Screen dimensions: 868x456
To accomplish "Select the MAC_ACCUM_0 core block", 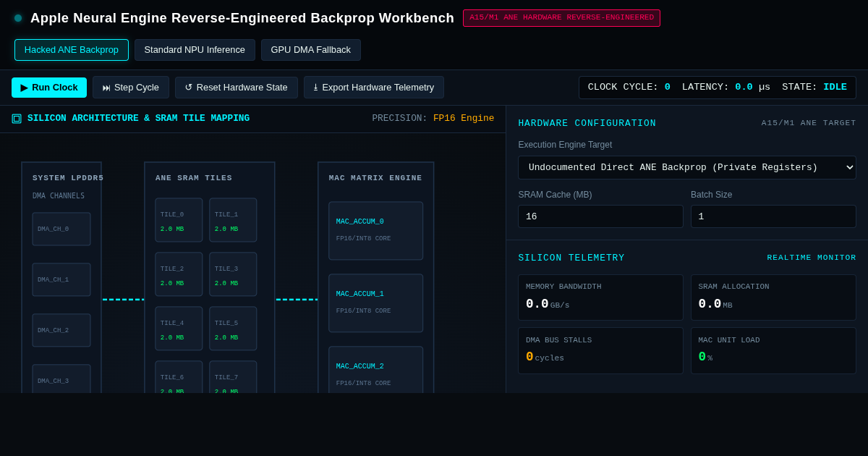I will point(376,231).
